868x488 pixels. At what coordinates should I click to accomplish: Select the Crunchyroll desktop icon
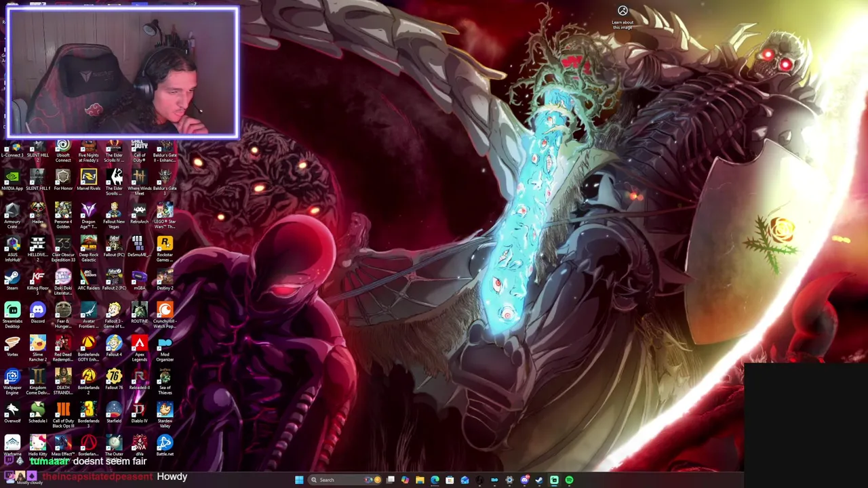[165, 316]
